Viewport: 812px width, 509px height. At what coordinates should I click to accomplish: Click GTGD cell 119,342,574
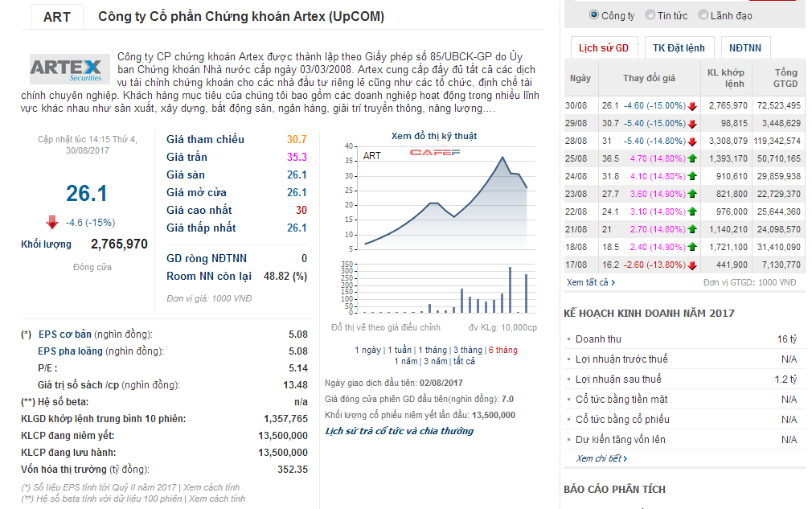(777, 142)
